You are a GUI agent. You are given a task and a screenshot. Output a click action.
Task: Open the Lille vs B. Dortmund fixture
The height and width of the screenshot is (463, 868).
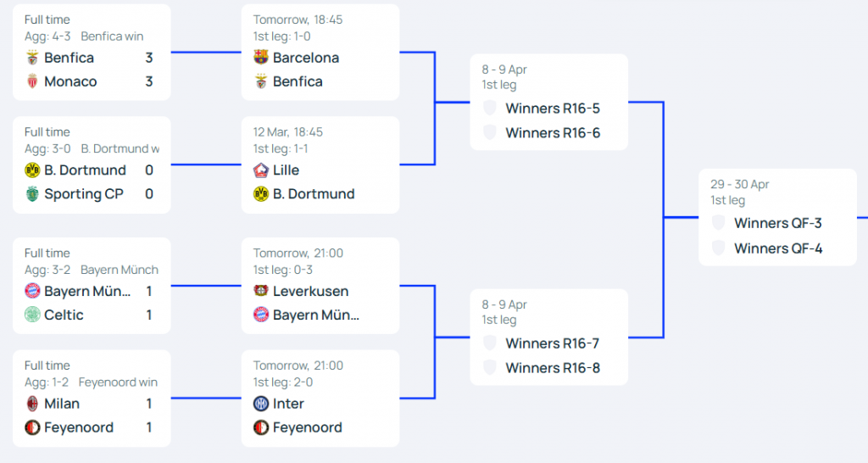coord(320,165)
